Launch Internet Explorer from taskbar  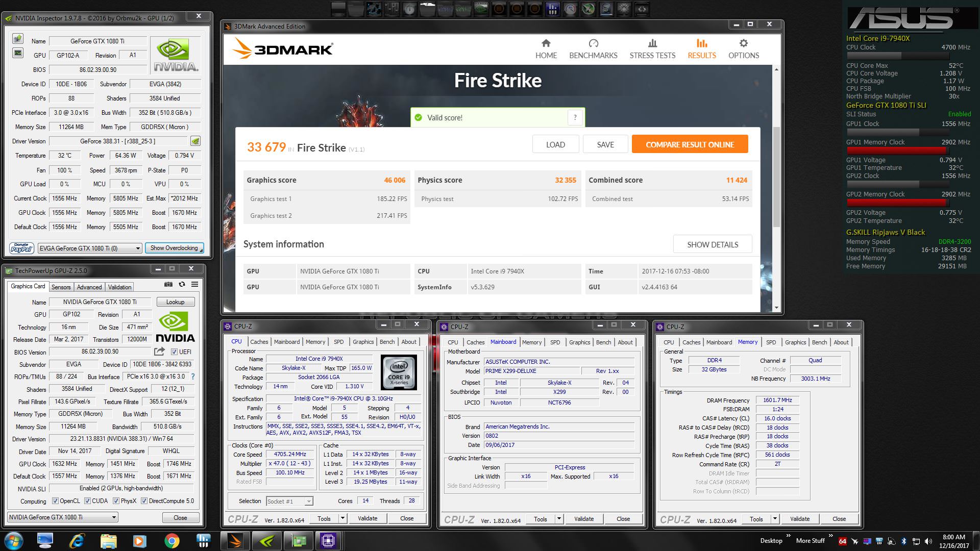coord(77,540)
